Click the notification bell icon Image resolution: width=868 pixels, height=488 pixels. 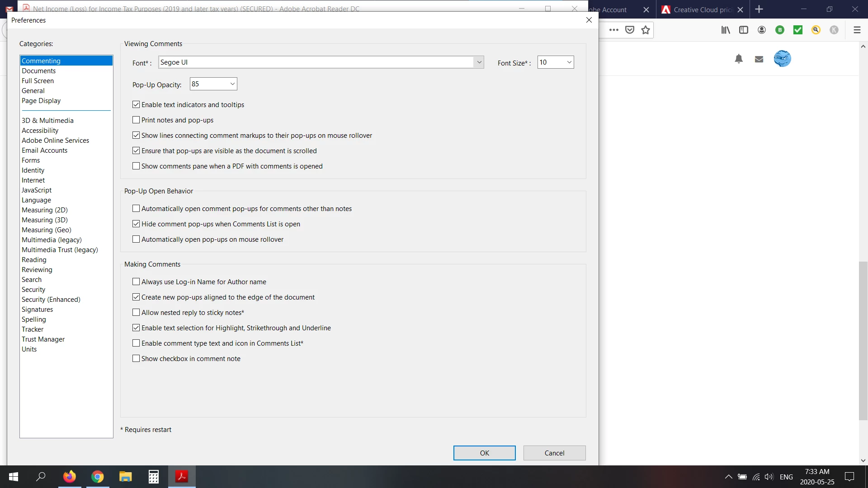pos(739,59)
